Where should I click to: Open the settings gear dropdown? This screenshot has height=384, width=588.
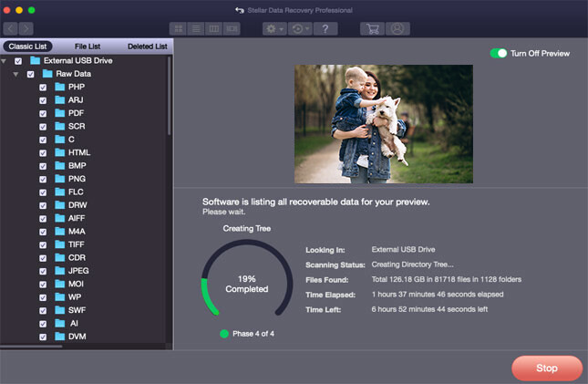(x=274, y=29)
